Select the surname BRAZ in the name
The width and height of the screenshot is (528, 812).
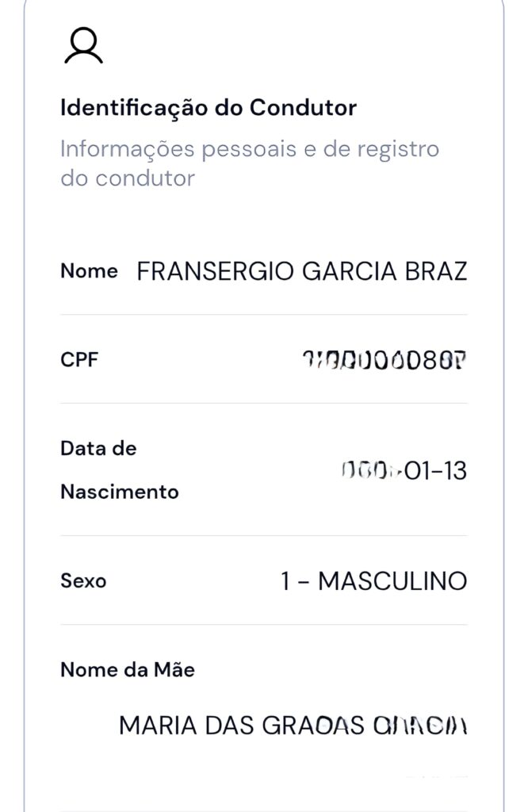439,271
